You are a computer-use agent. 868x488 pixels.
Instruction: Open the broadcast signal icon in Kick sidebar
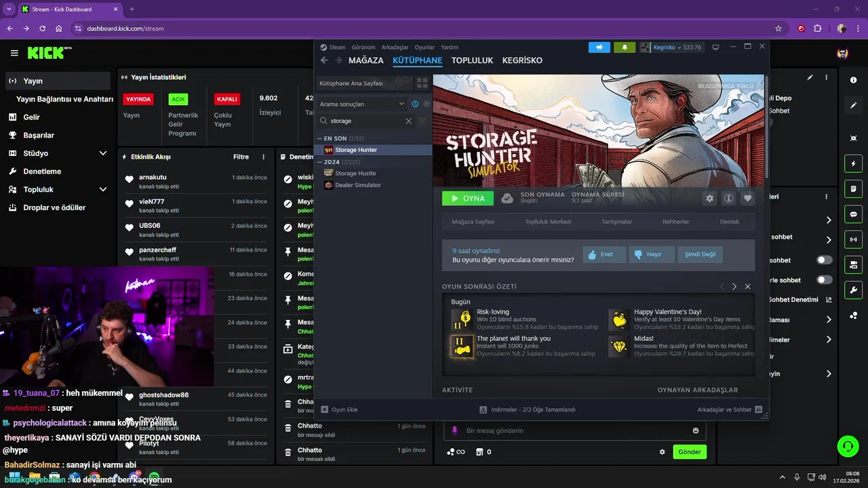[853, 239]
